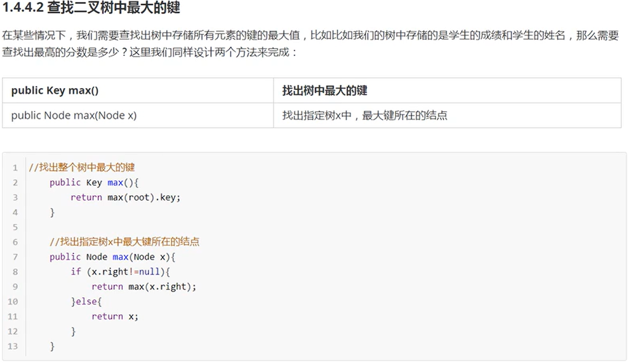Select table cell 'public Node max(Node x)'
Viewport: 630px width, 364px height.
(138, 115)
